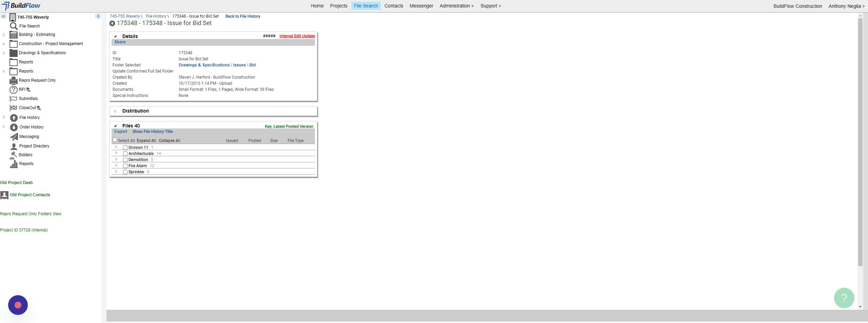Collapse the Files 40 panel

point(115,126)
